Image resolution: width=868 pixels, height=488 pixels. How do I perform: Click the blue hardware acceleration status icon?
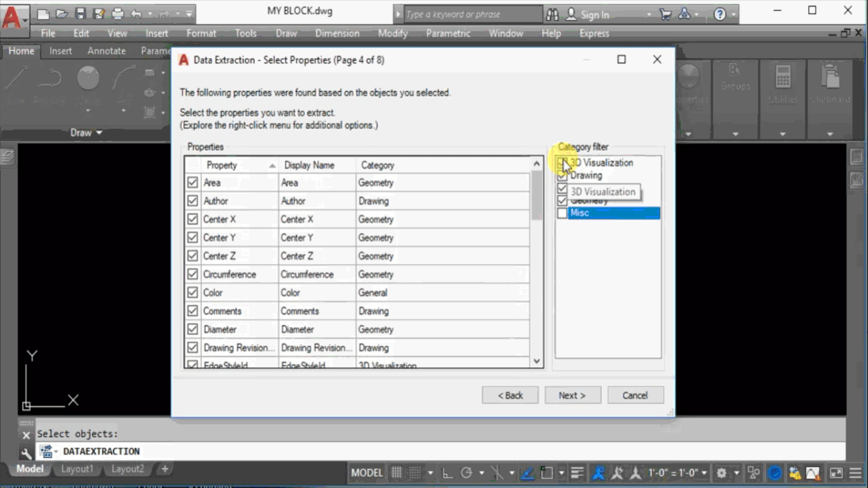(x=775, y=473)
